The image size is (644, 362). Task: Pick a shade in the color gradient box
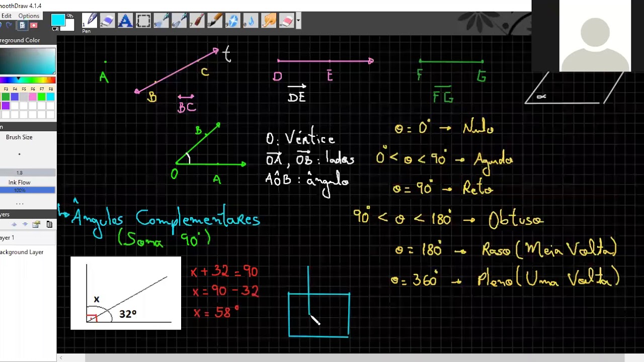(x=28, y=61)
